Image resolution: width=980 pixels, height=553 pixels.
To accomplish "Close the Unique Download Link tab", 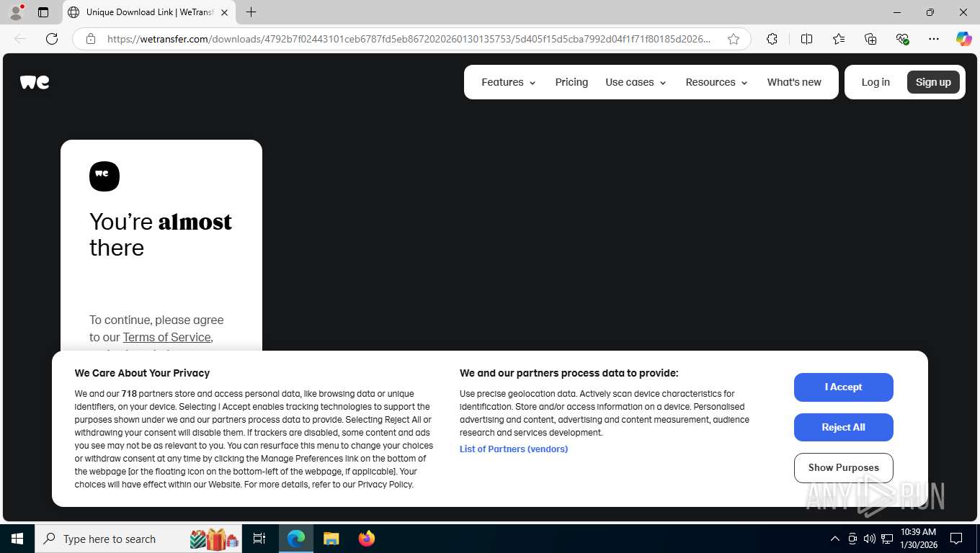I will pos(224,12).
